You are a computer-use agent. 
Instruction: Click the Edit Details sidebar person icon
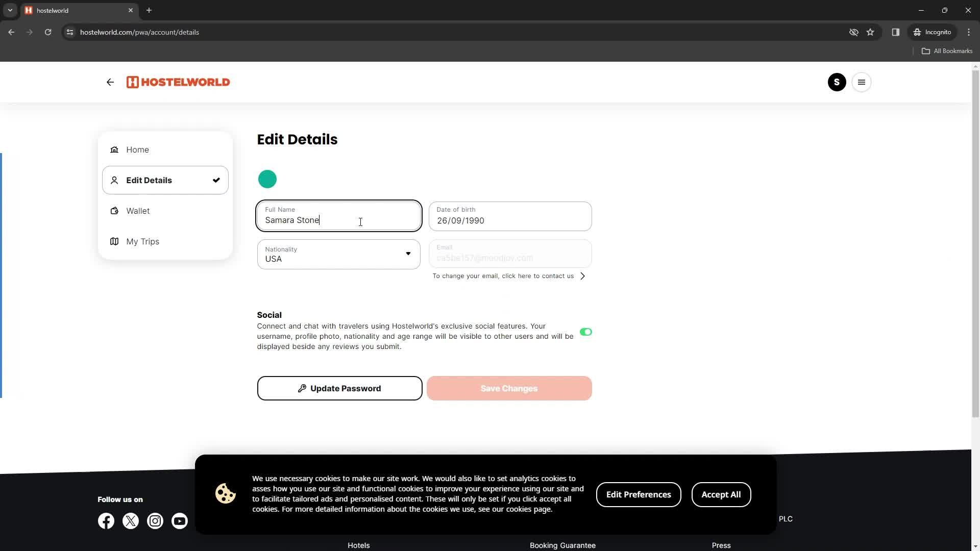click(x=114, y=180)
